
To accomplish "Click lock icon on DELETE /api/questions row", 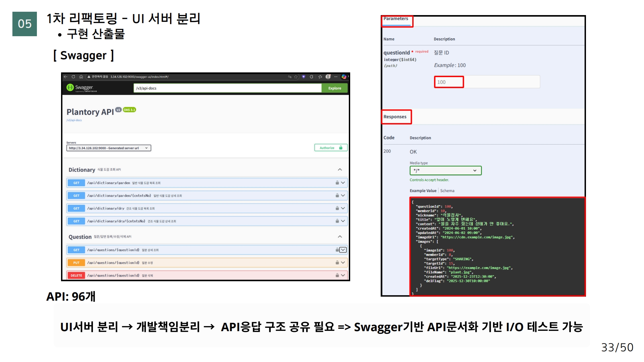I will tap(337, 276).
